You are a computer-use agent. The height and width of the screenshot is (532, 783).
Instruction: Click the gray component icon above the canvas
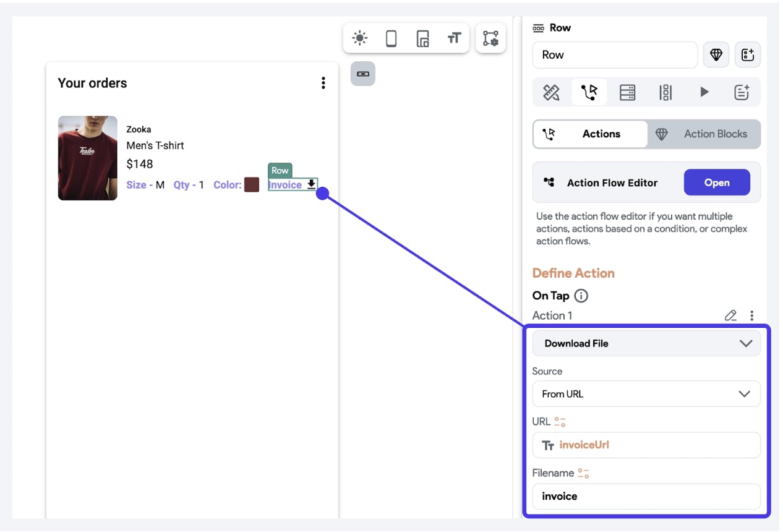[x=363, y=74]
